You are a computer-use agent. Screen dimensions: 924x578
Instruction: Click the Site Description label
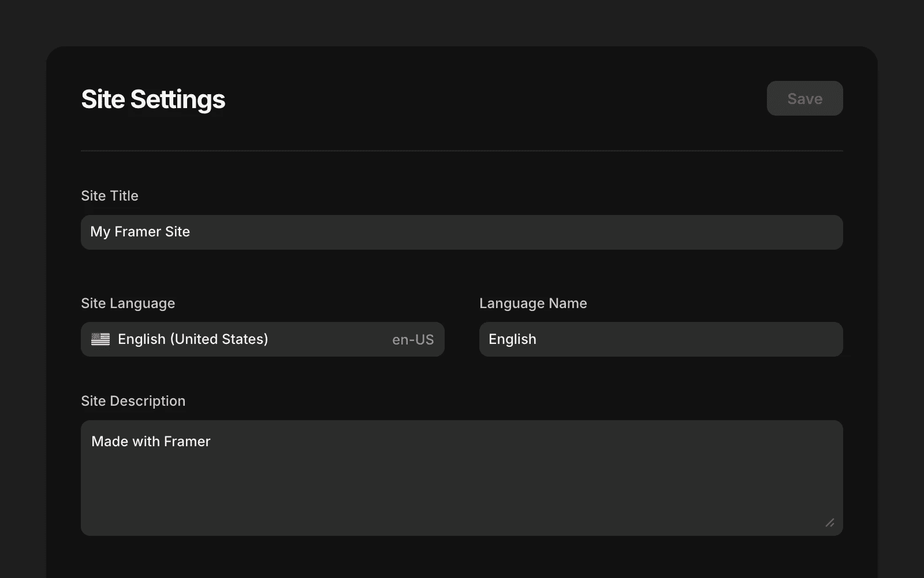(x=133, y=401)
